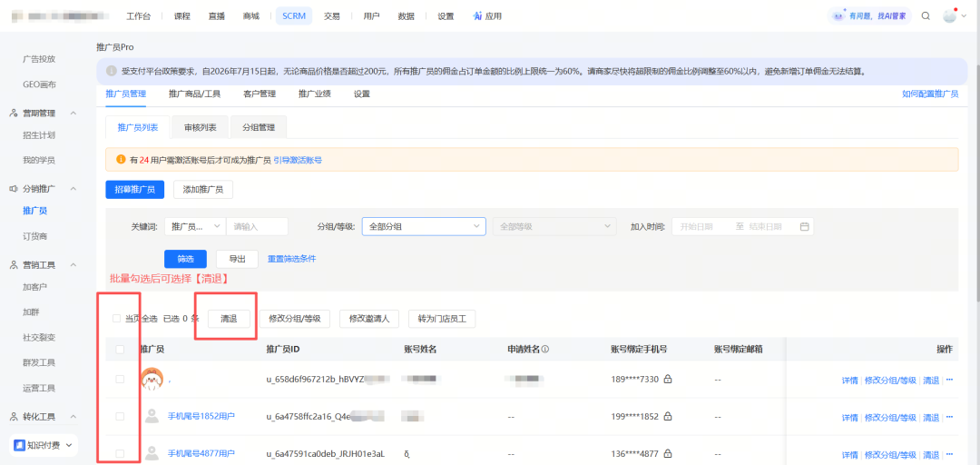Viewport: 980px width, 465px height.
Task: Click the 添加推广员 button
Action: (x=203, y=190)
